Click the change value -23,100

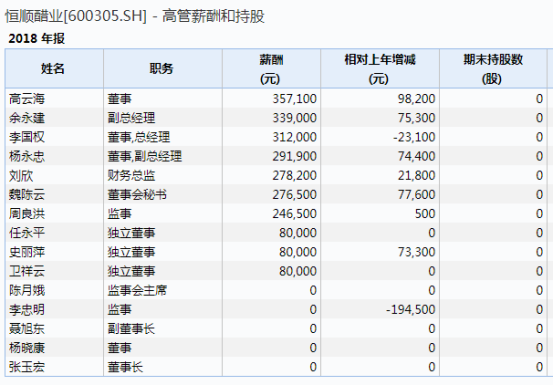(414, 137)
